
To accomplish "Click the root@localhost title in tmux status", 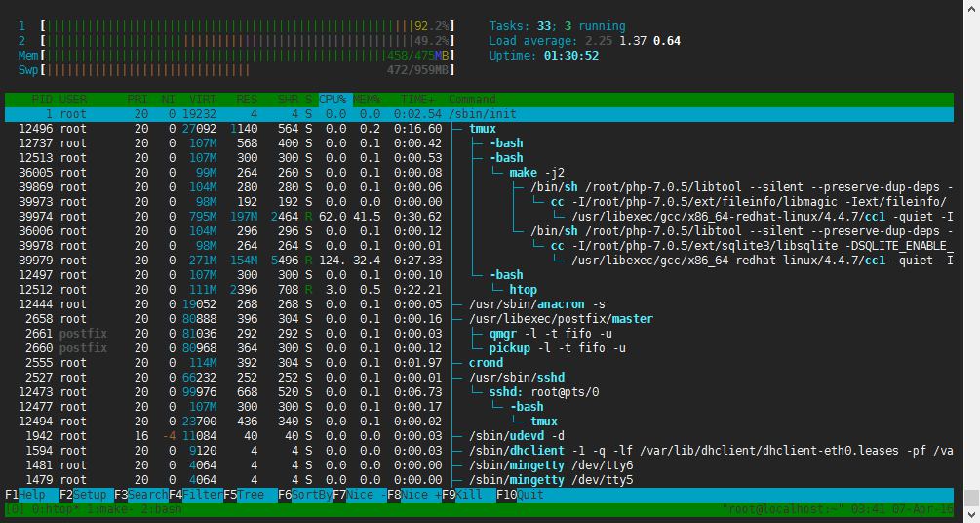I will click(780, 509).
